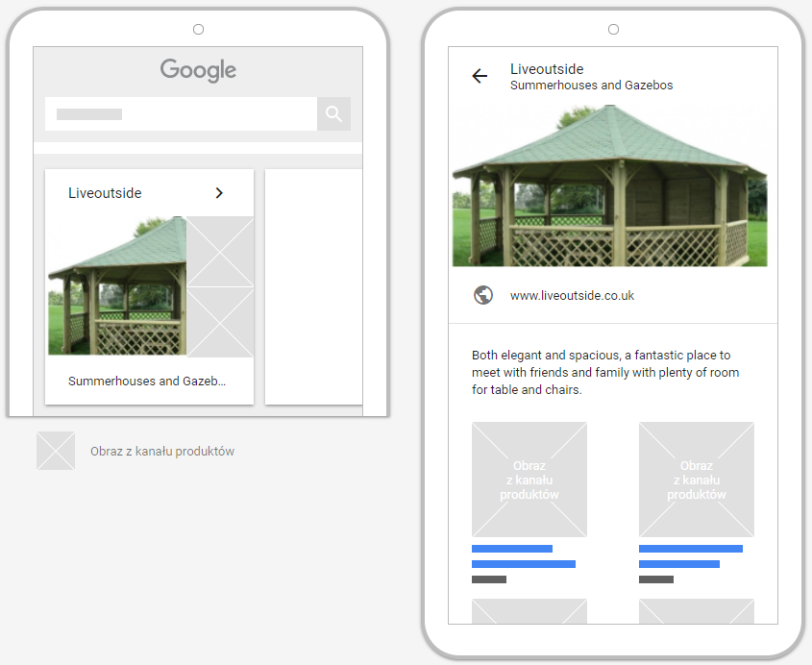812x665 pixels.
Task: Click the gray price bar under first product
Action: coord(489,579)
